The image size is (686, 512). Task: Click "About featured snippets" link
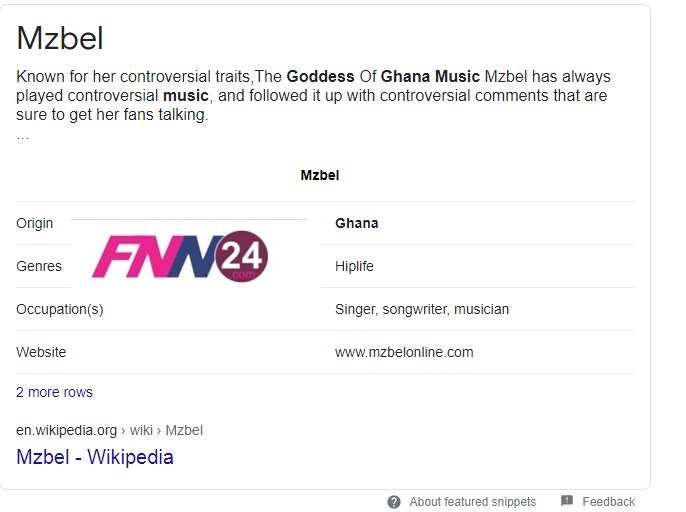(x=472, y=502)
